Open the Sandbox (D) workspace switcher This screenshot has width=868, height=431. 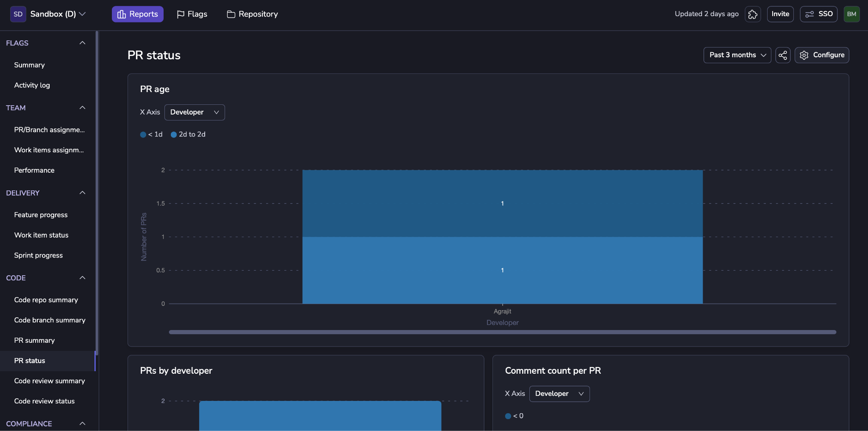pos(58,14)
